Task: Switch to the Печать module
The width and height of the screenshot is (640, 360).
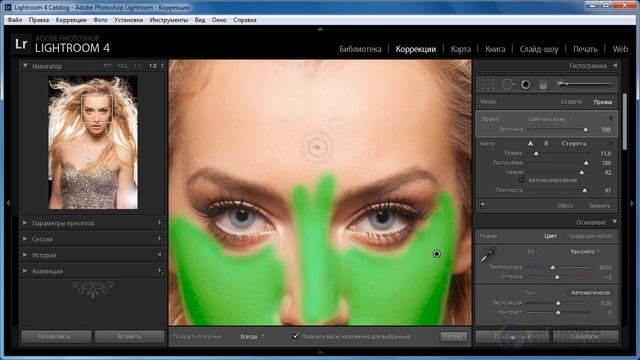Action: coord(585,49)
